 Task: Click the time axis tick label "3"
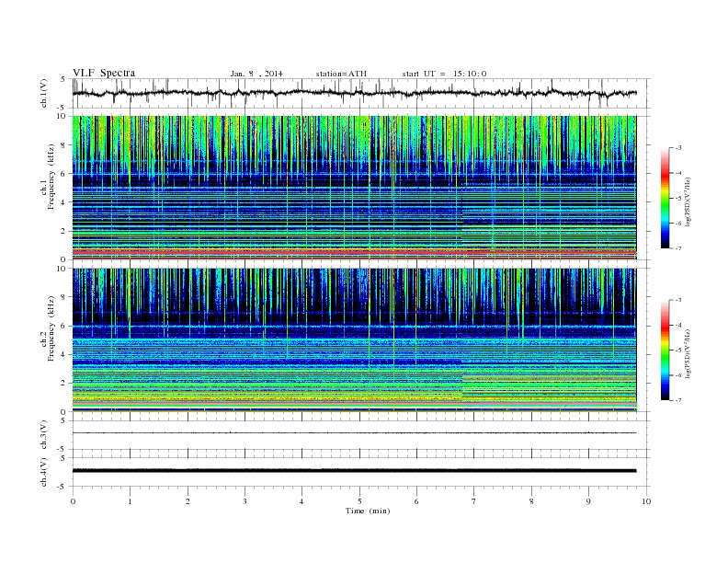click(245, 501)
